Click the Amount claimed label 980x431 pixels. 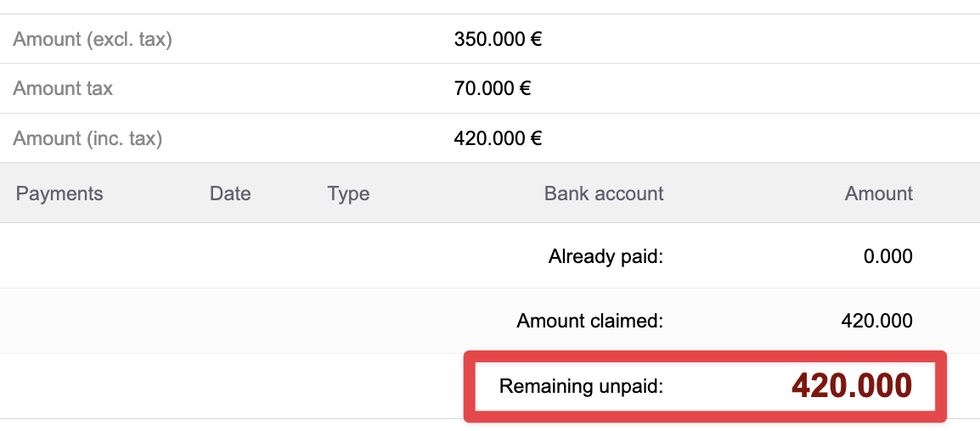tap(589, 322)
